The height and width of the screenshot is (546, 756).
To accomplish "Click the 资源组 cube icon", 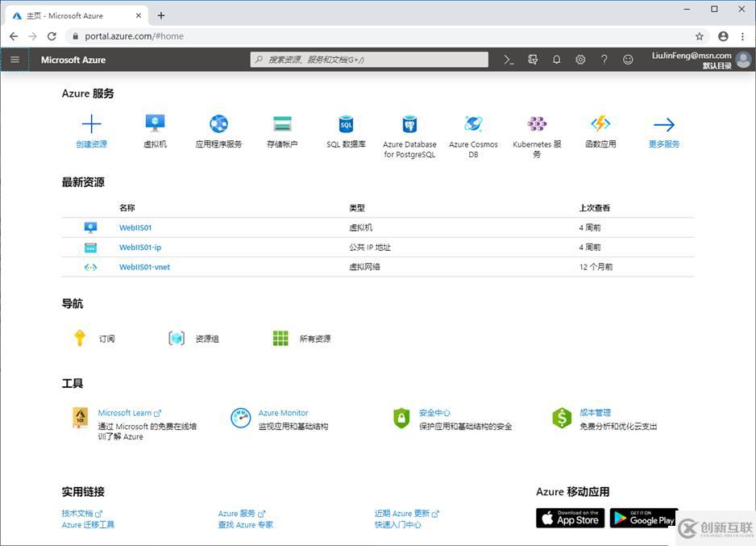I will [177, 338].
